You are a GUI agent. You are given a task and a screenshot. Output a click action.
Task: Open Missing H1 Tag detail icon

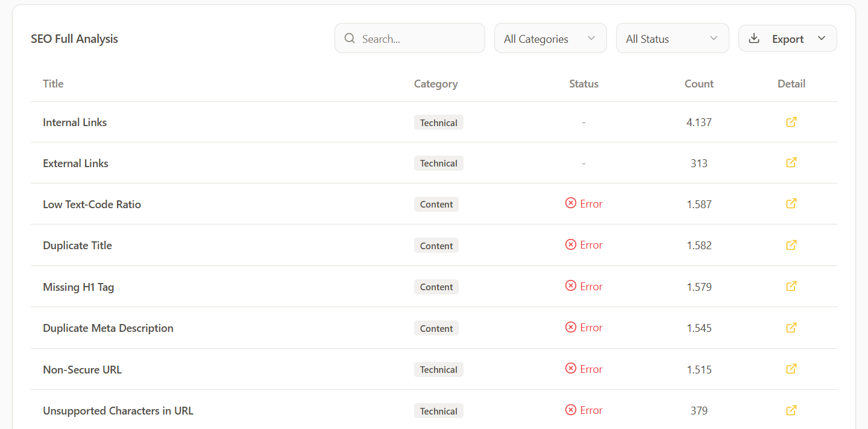[x=791, y=286]
